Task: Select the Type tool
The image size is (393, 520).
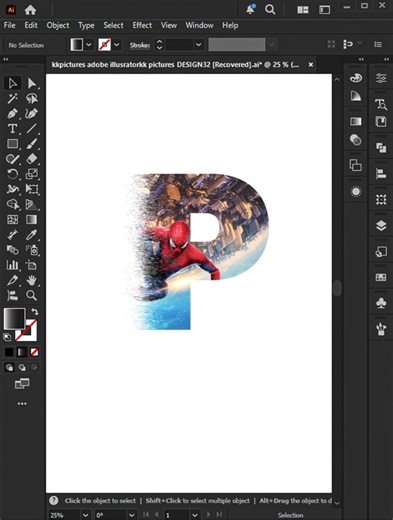Action: coord(12,129)
